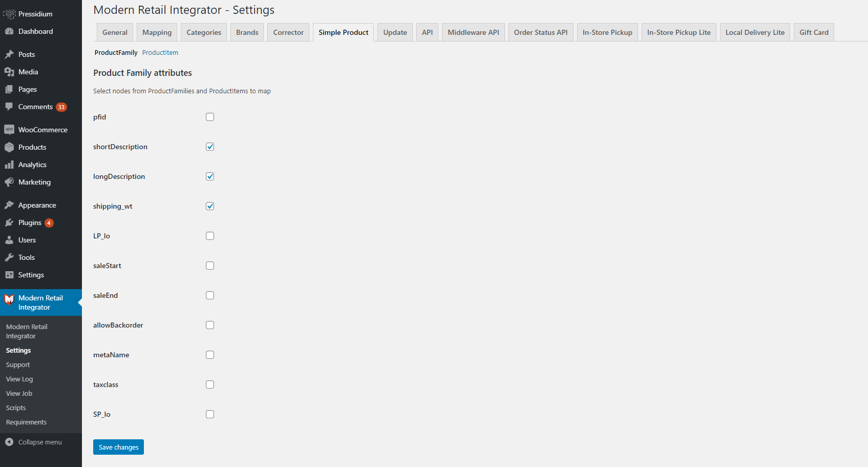868x467 pixels.
Task: Open the Appearance menu label
Action: tap(37, 205)
